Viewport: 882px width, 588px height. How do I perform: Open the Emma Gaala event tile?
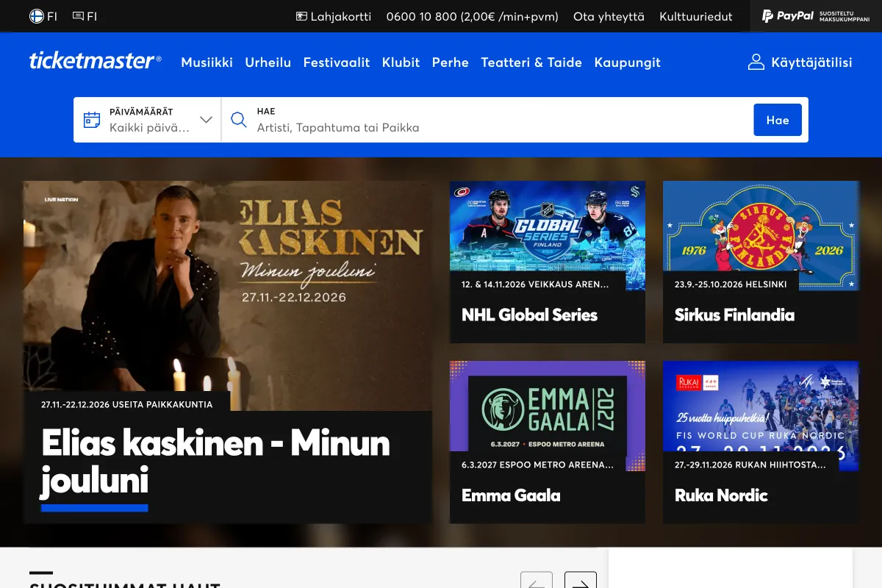click(x=548, y=442)
